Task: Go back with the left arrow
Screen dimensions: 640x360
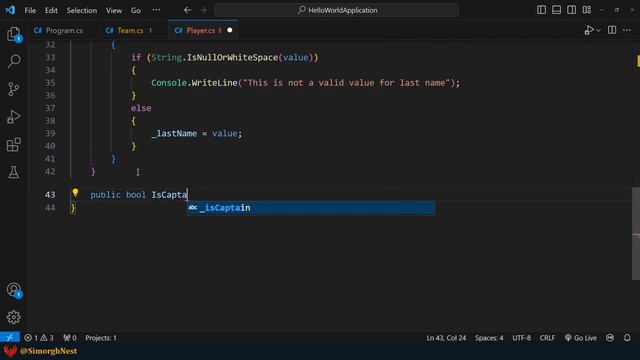Action: coord(187,10)
